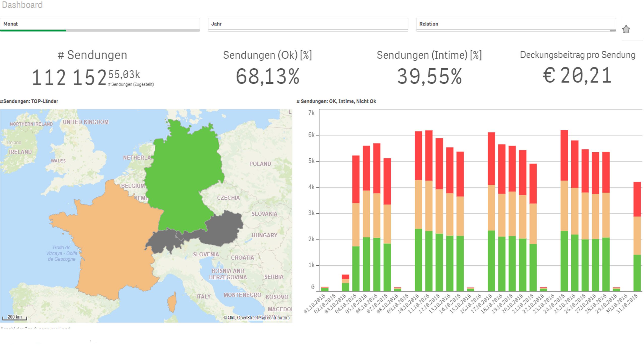Click the green segment of the 24.10.2016 bar

pyautogui.click(x=564, y=261)
